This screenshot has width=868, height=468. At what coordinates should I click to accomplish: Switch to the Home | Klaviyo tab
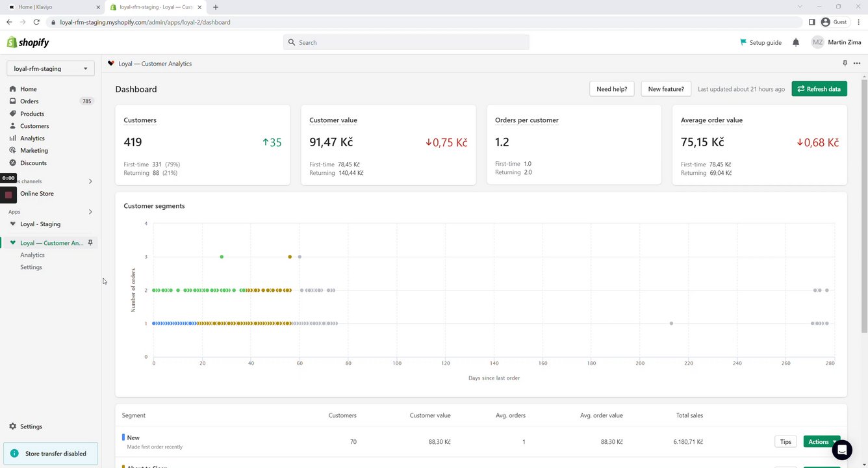click(x=51, y=7)
